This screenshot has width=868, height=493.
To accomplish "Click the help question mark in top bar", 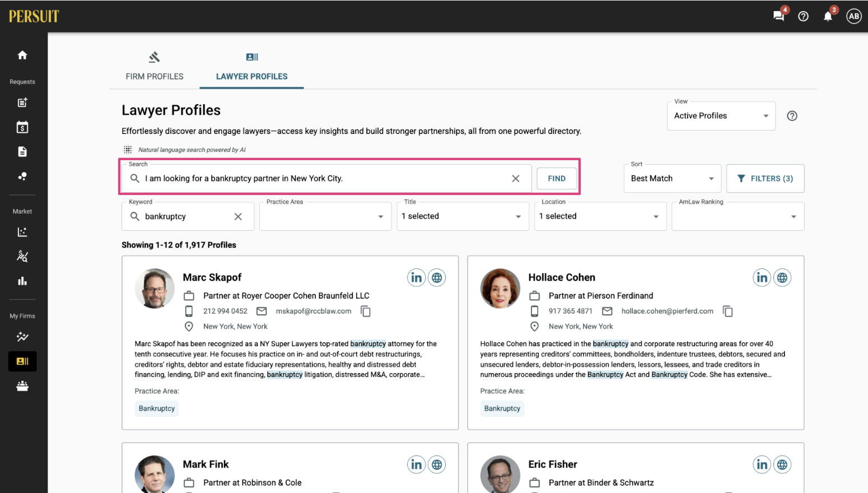I will 803,16.
